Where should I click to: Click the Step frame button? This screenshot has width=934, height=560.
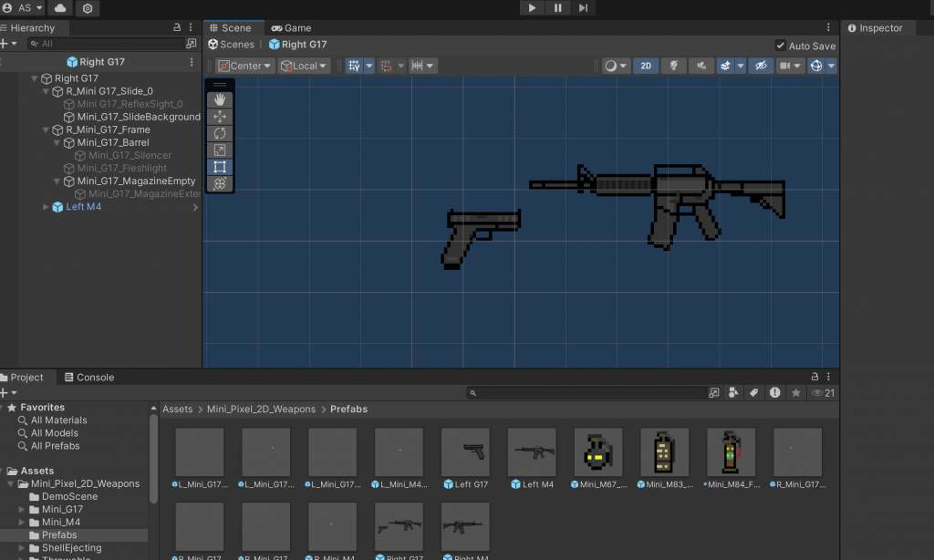[583, 7]
